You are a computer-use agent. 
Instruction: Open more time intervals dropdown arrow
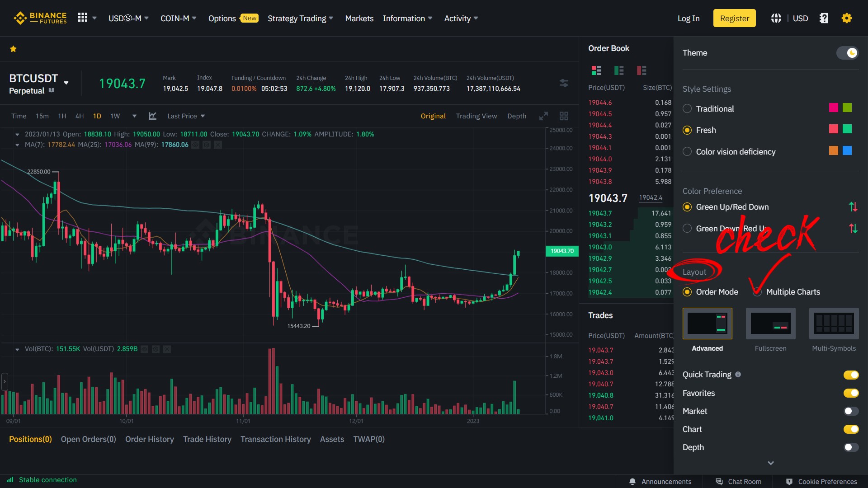tap(134, 116)
